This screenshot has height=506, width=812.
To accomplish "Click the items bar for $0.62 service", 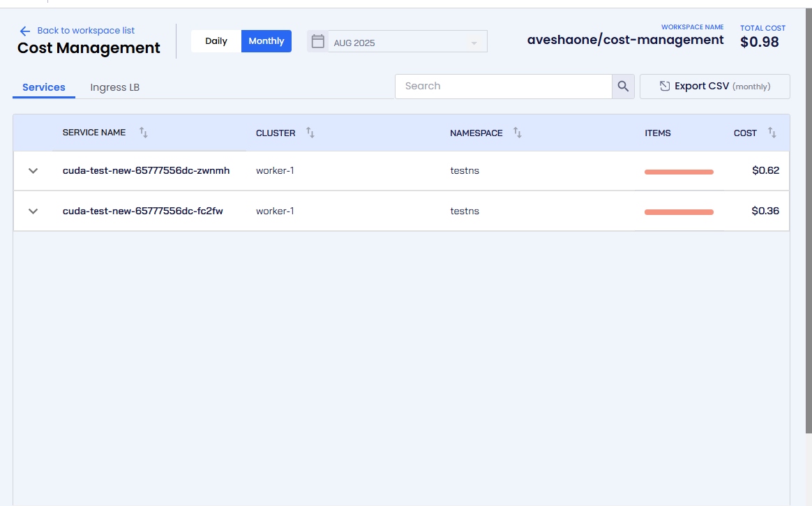I will 679,172.
